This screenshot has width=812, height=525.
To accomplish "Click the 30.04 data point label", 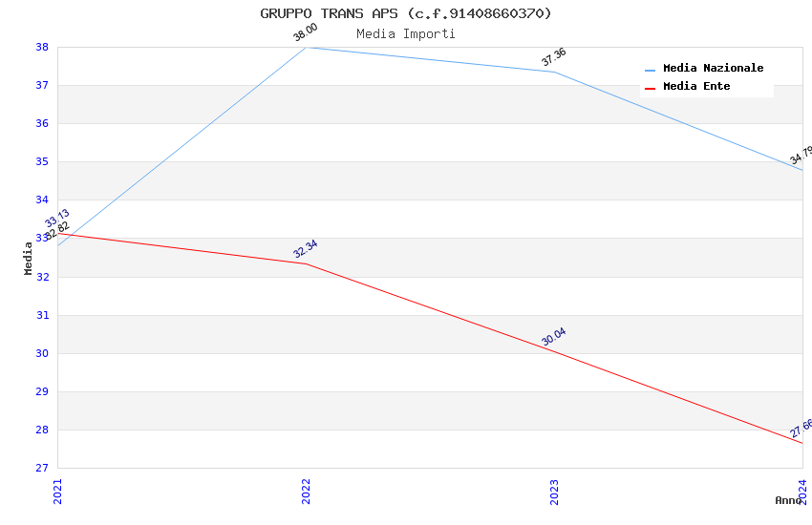I will (x=554, y=337).
